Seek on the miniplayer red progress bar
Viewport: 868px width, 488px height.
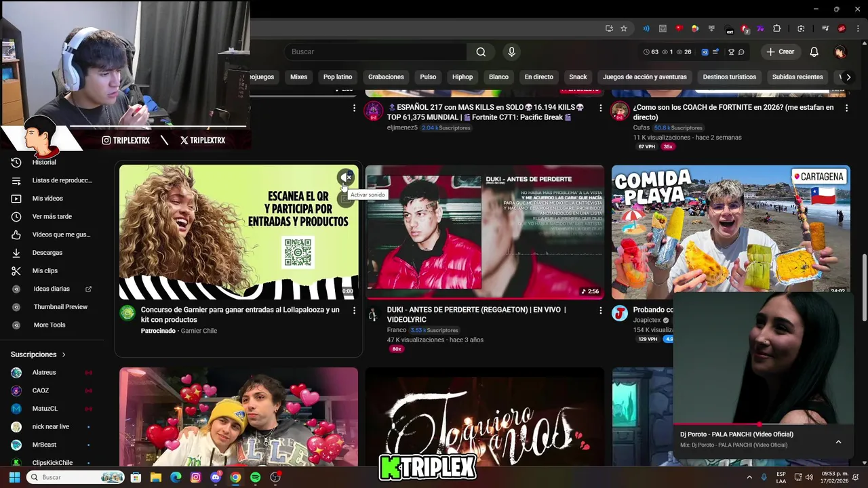tap(764, 424)
